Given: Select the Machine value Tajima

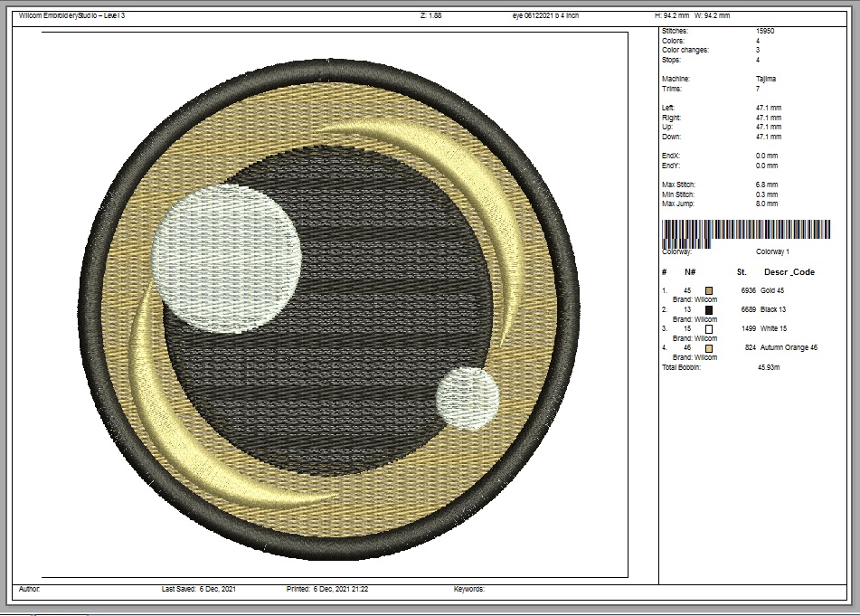Looking at the screenshot, I should point(765,79).
